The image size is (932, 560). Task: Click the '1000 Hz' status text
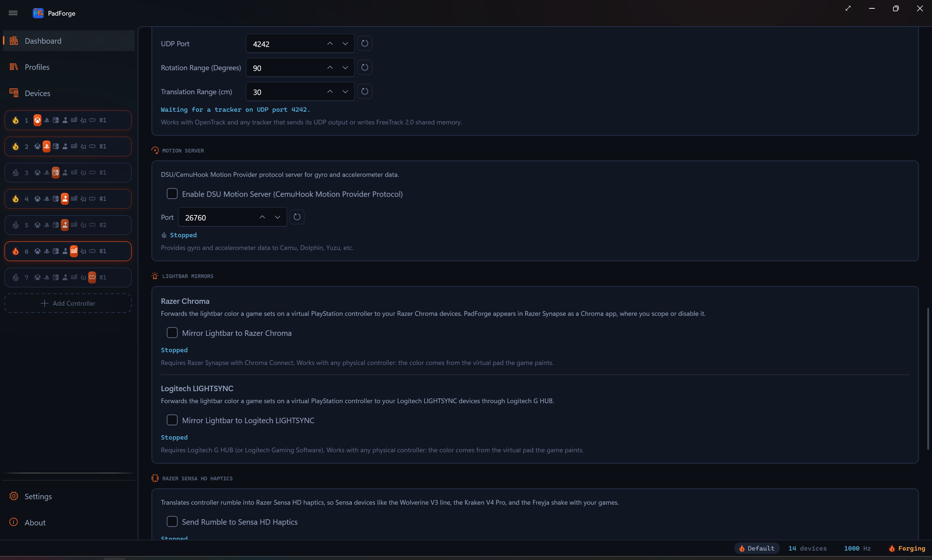pos(857,548)
